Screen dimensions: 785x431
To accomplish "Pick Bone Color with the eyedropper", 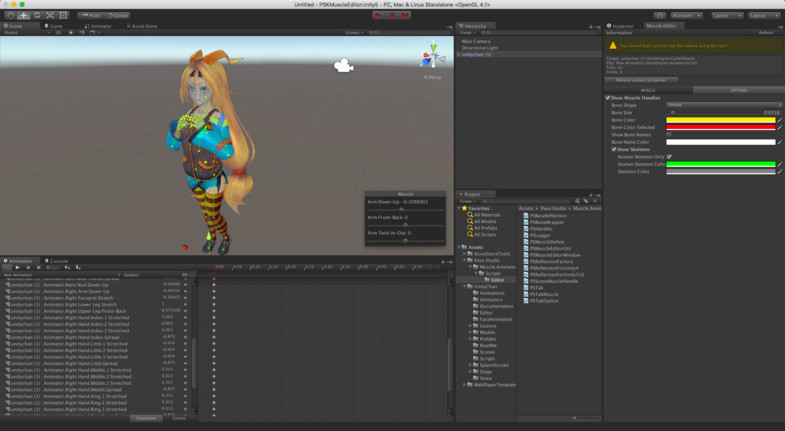I will point(779,120).
